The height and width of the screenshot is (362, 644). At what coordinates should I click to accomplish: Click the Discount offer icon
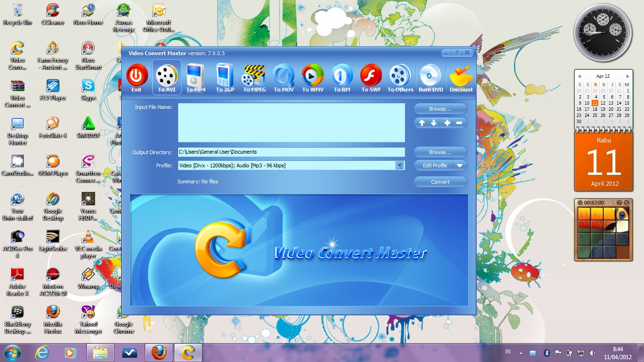tap(461, 78)
